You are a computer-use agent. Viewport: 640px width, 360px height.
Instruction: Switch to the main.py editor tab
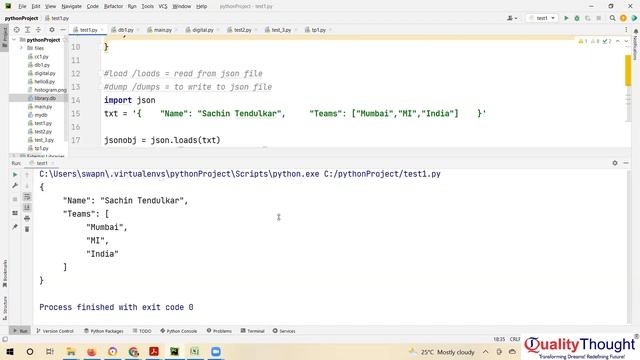click(162, 30)
